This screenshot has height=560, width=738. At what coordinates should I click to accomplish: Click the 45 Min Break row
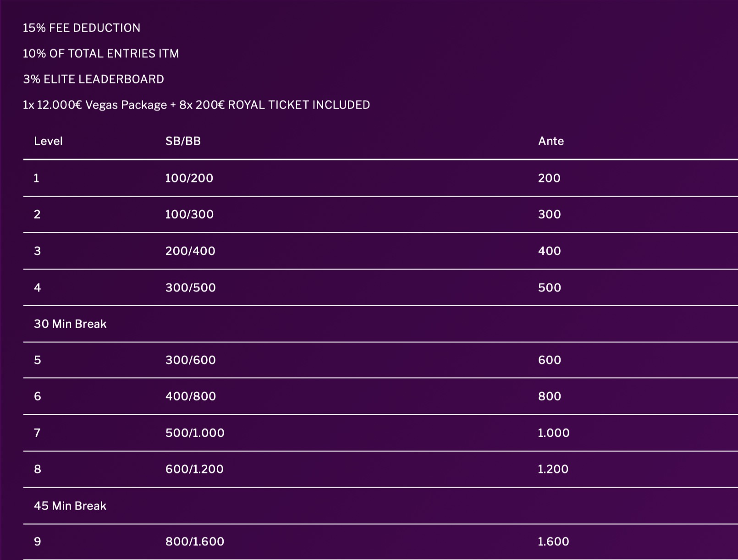[x=70, y=506]
